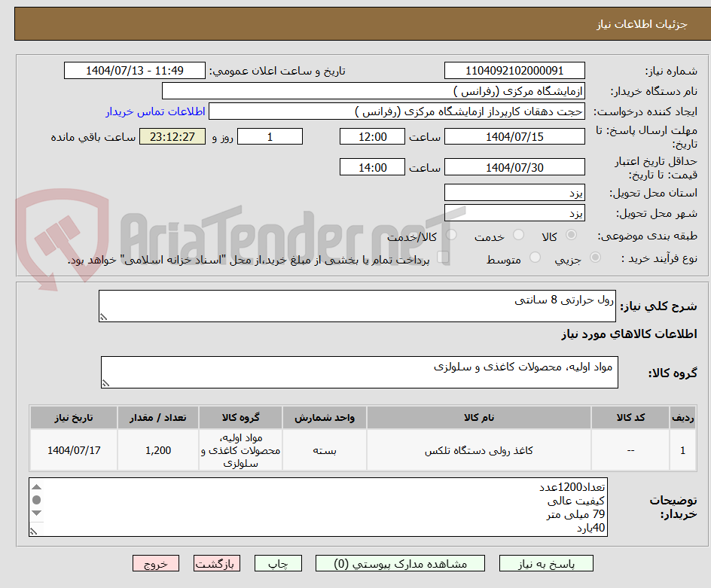Click the resize grip of the شرح کلی نیاز box
The image size is (711, 588).
coord(104,315)
